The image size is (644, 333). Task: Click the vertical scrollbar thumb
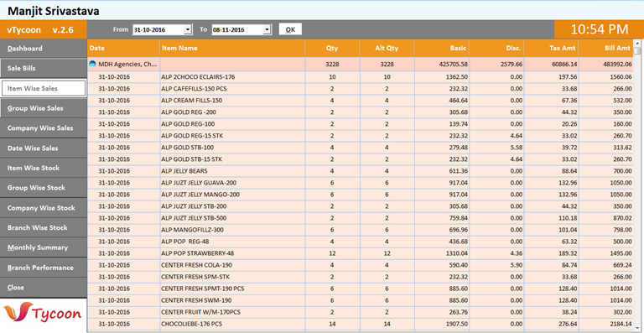(x=637, y=51)
